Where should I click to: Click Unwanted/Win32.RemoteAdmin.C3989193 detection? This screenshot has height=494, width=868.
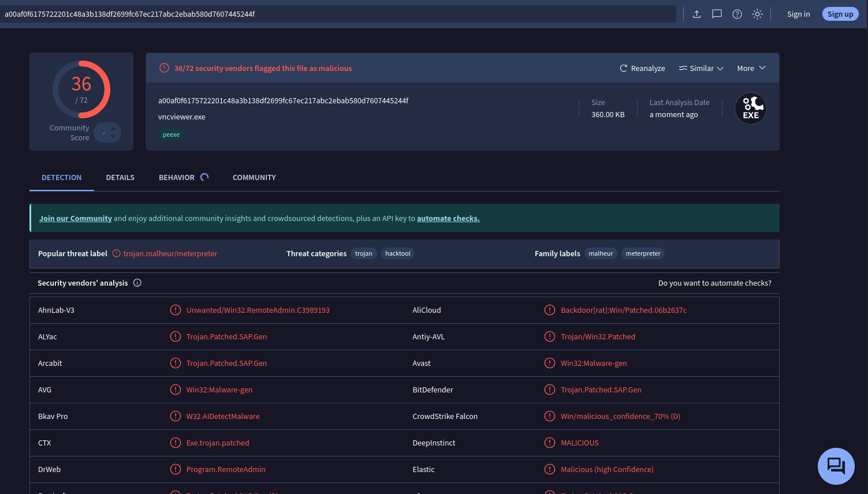point(258,310)
